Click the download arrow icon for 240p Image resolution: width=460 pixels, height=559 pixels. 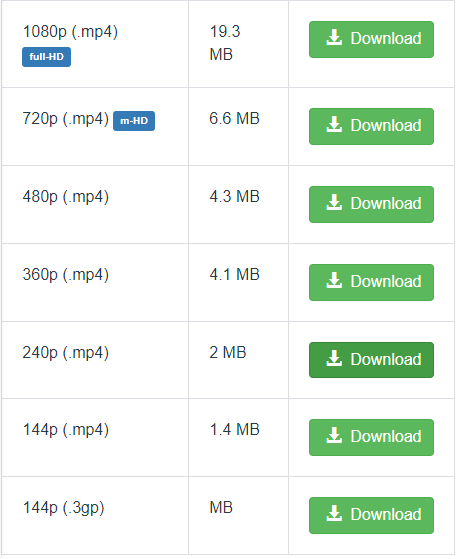click(334, 359)
